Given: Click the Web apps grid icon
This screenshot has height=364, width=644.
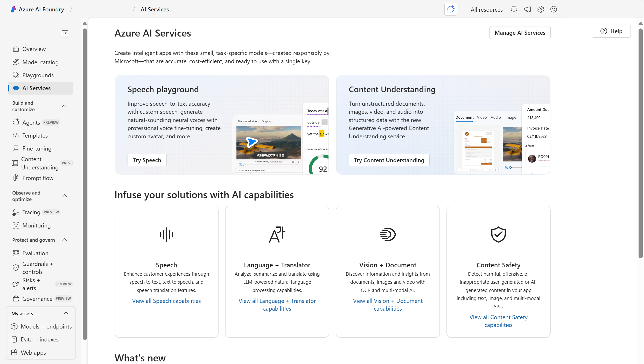Looking at the screenshot, I should [x=14, y=353].
